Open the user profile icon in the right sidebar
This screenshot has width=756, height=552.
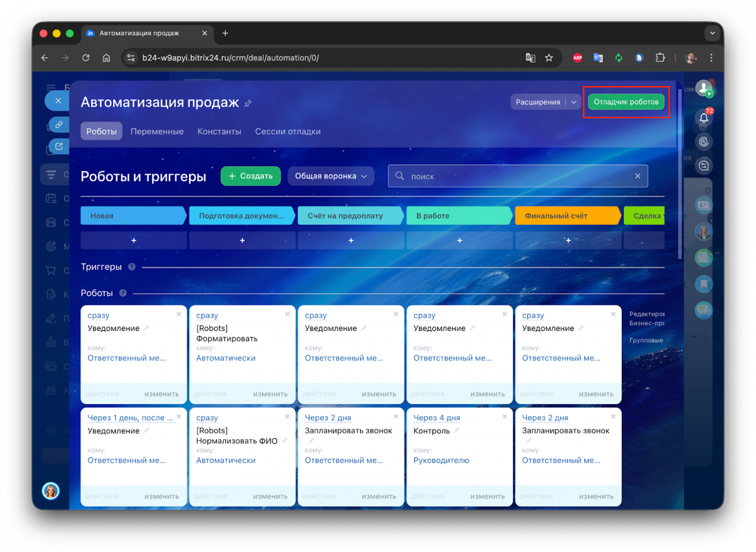point(704,89)
